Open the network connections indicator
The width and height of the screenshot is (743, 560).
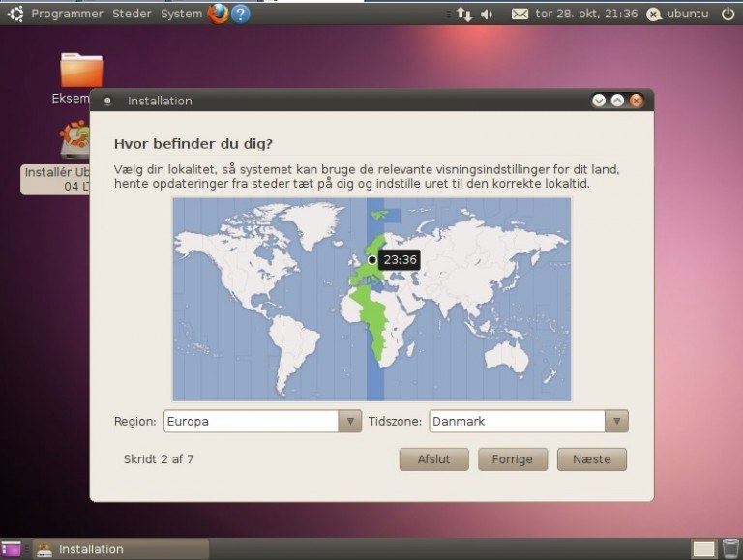pyautogui.click(x=464, y=15)
